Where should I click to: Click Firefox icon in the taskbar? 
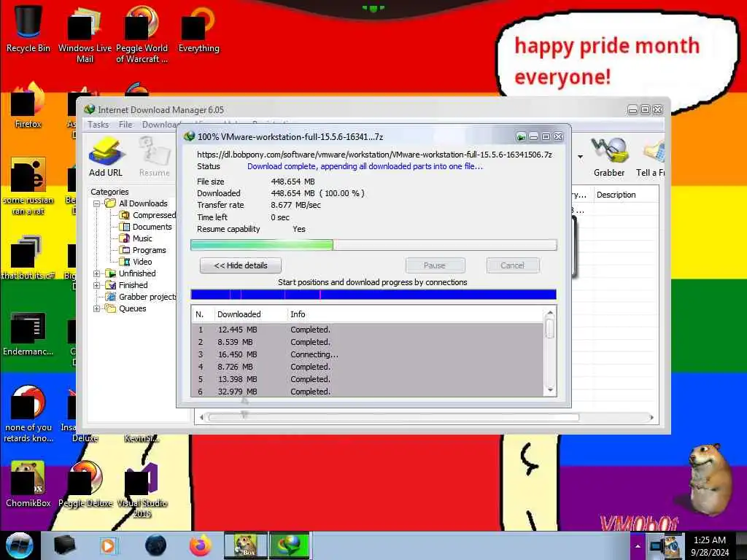click(200, 545)
